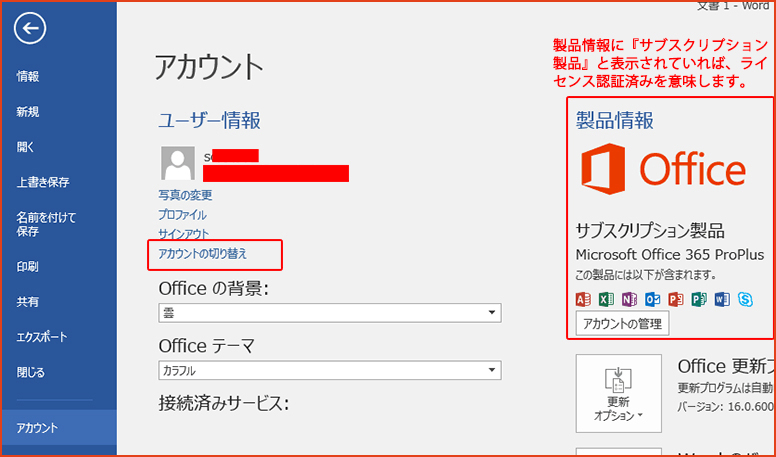
Task: Click the back arrow circle icon
Action: click(30, 28)
